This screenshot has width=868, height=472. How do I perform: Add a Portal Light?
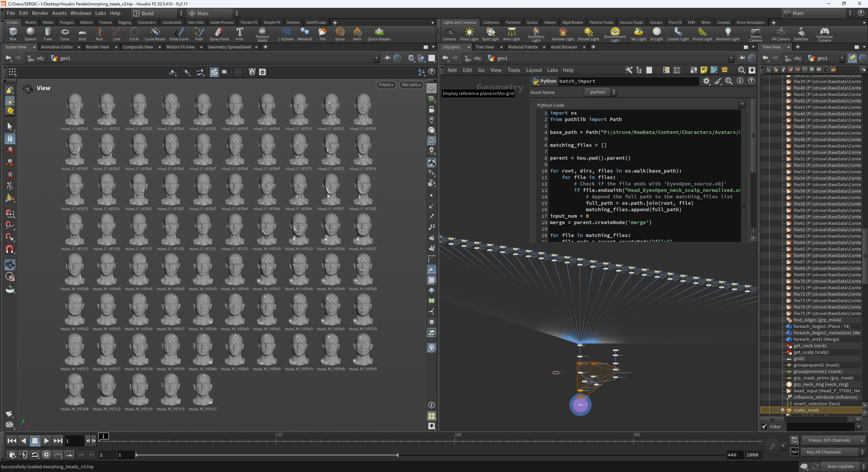(x=702, y=34)
